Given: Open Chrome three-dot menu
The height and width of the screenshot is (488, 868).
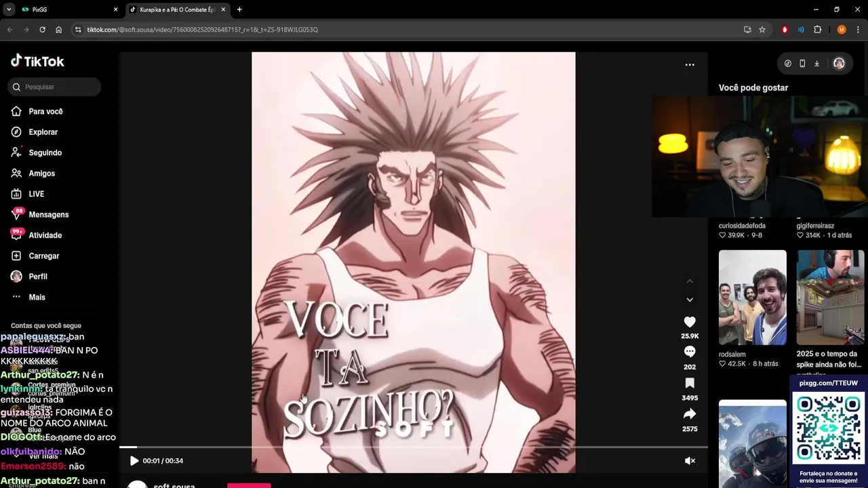Looking at the screenshot, I should coord(858,30).
